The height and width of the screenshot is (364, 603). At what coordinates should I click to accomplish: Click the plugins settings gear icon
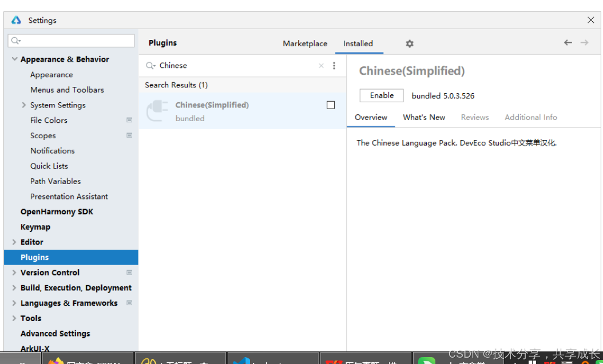[410, 44]
